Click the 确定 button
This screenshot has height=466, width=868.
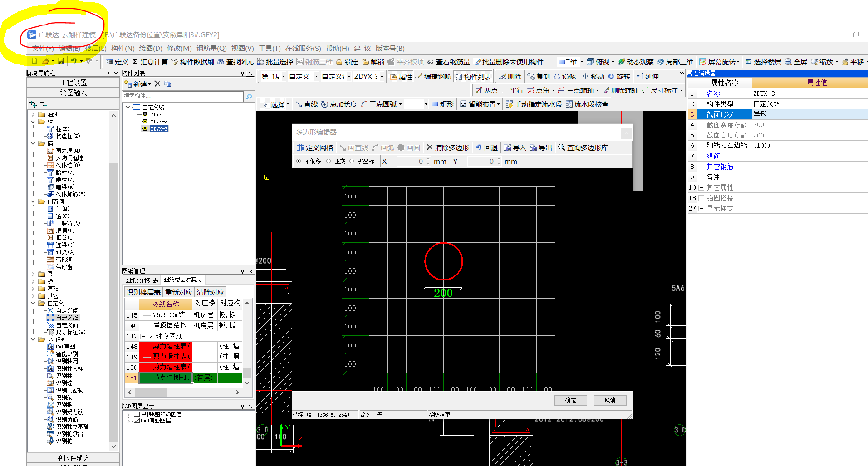[571, 400]
